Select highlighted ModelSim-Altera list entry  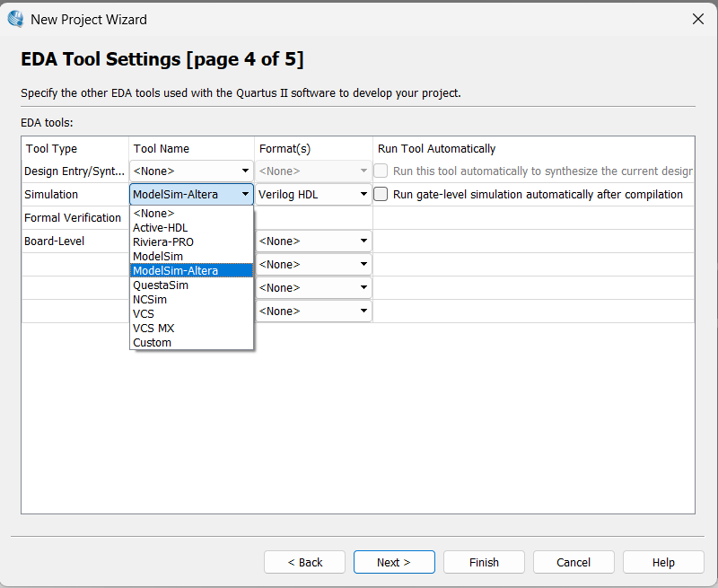(x=191, y=270)
